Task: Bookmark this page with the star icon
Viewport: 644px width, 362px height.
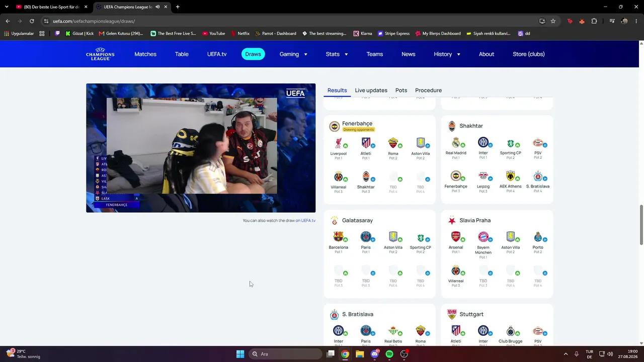Action: pos(553,21)
